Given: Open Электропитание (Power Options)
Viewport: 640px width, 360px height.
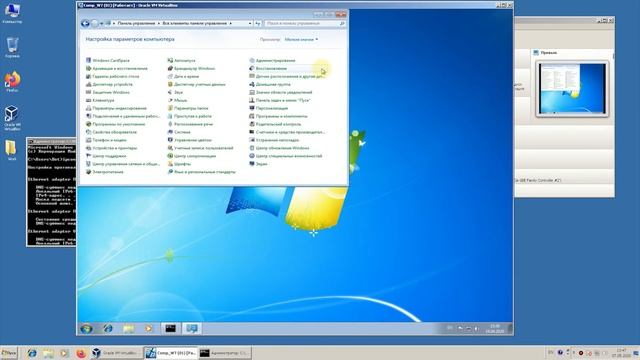Looking at the screenshot, I should pyautogui.click(x=104, y=172).
